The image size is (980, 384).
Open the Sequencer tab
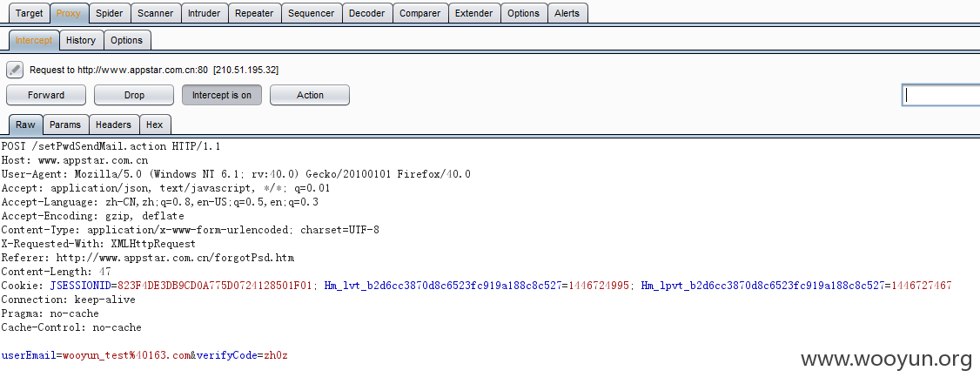click(312, 13)
